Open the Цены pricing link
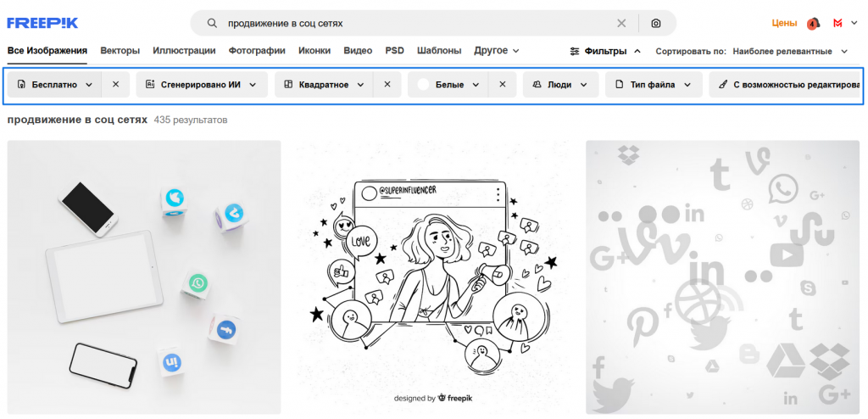This screenshot has height=419, width=868. 784,23
